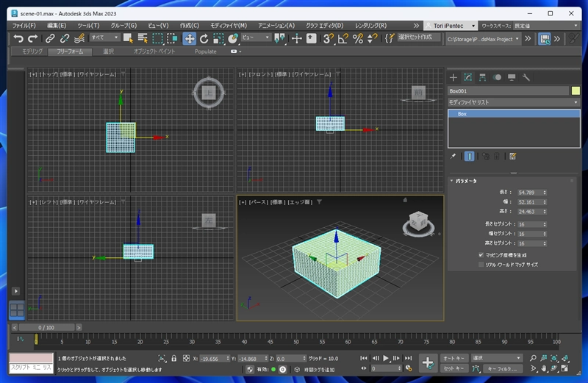Click the Unlink Selection broken-chain icon

65,38
